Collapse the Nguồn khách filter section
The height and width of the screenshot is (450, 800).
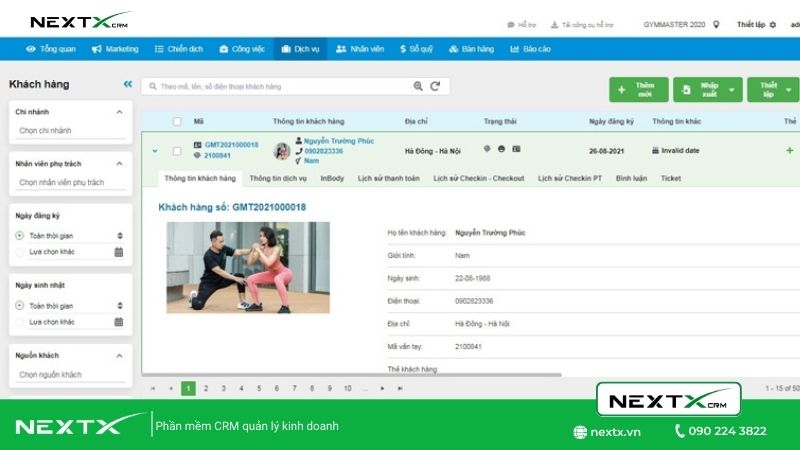coord(119,356)
